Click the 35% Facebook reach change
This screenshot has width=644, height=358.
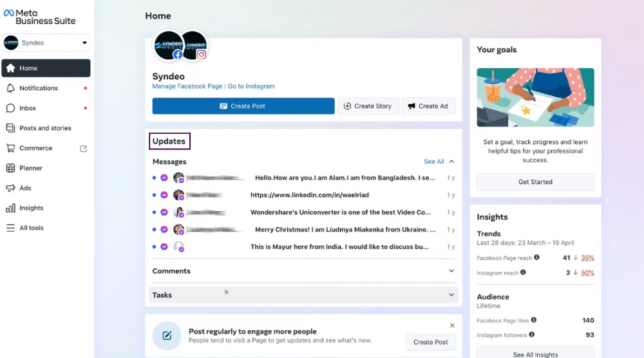(587, 258)
